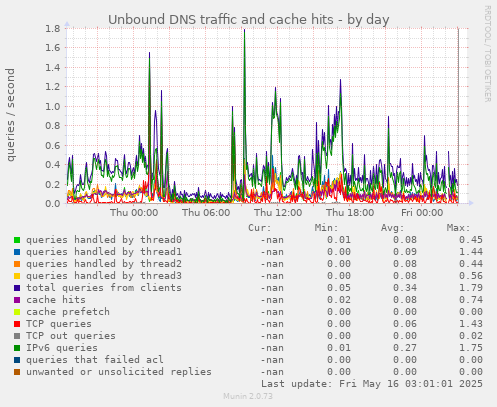Click the TCP out queries gray swatch
497x407 pixels.
point(17,336)
